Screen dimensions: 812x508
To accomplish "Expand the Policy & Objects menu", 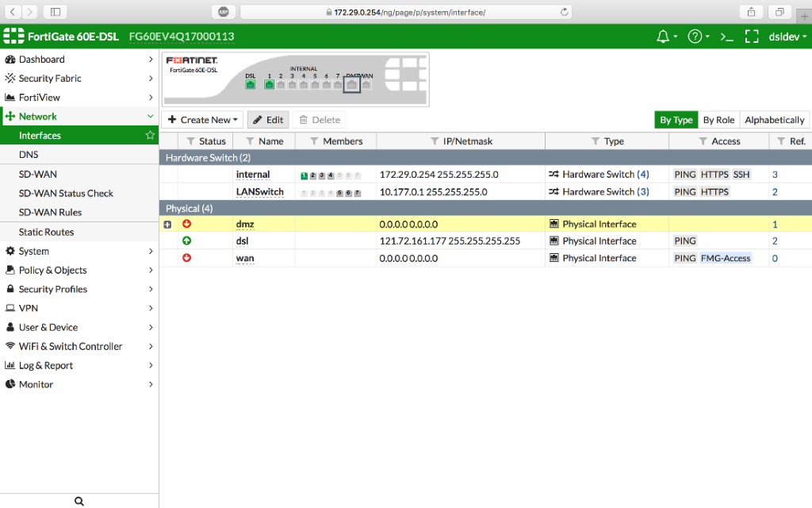I will pos(79,270).
